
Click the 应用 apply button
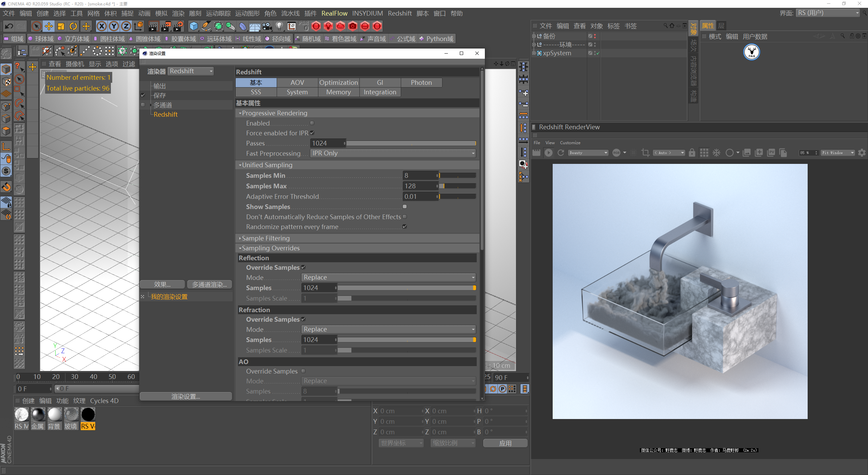click(x=505, y=443)
